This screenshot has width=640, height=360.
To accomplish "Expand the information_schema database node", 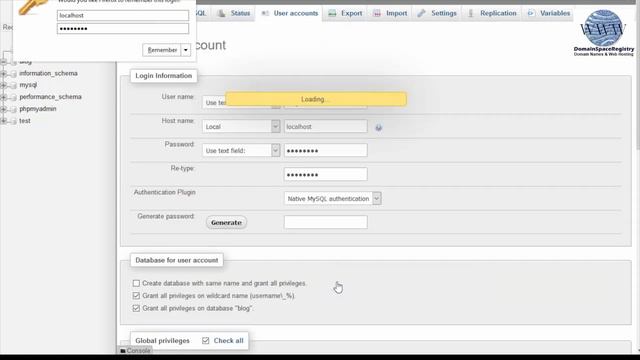I will tap(4, 73).
